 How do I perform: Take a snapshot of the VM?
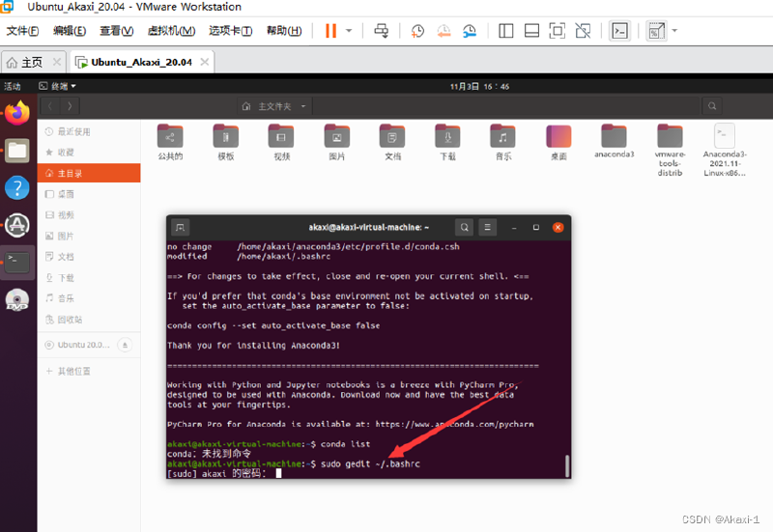(x=417, y=31)
